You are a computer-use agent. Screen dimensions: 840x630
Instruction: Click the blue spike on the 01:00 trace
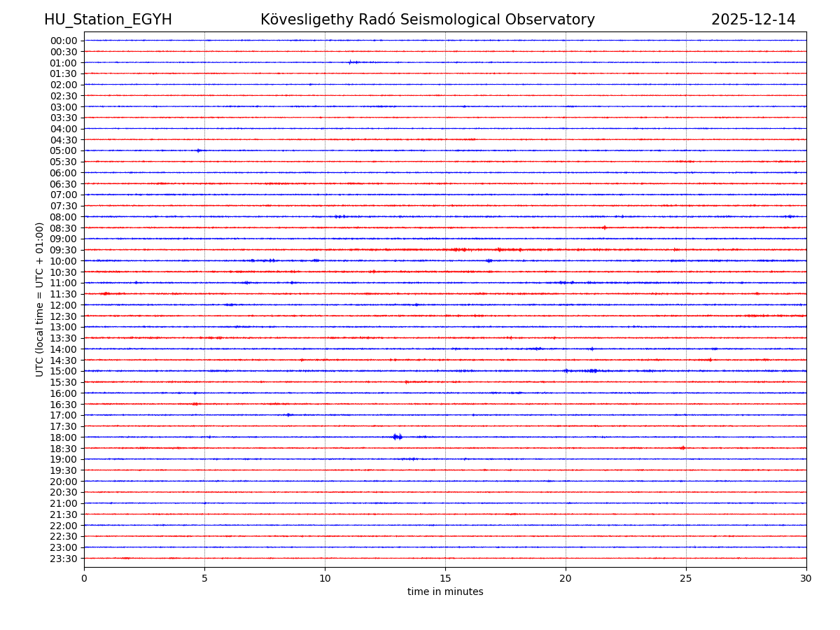pyautogui.click(x=351, y=62)
